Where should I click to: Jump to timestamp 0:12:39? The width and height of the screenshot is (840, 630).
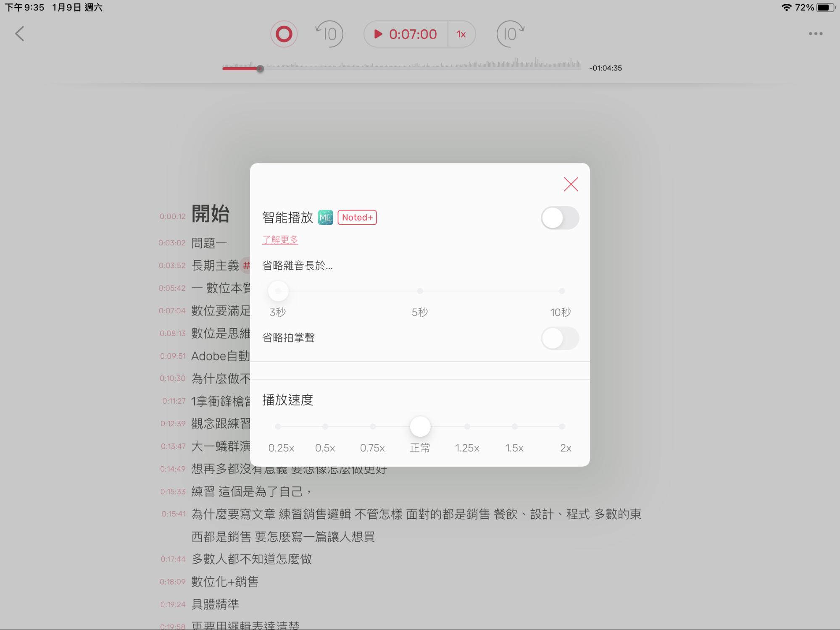pos(173,424)
